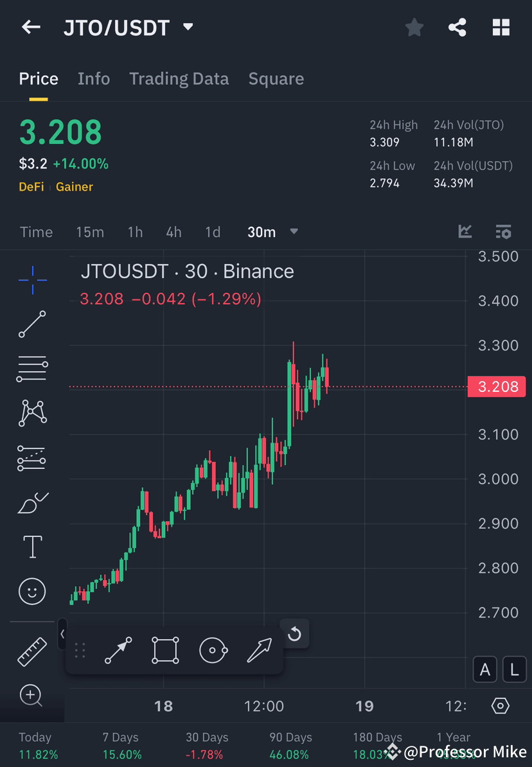
Task: Open the emoji sticker tool
Action: [32, 591]
